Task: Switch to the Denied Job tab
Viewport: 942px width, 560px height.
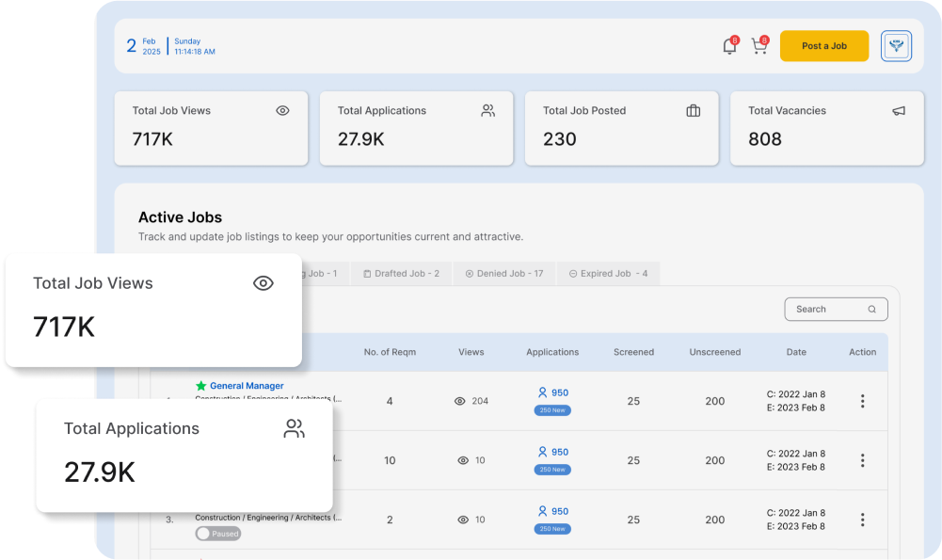Action: [504, 274]
